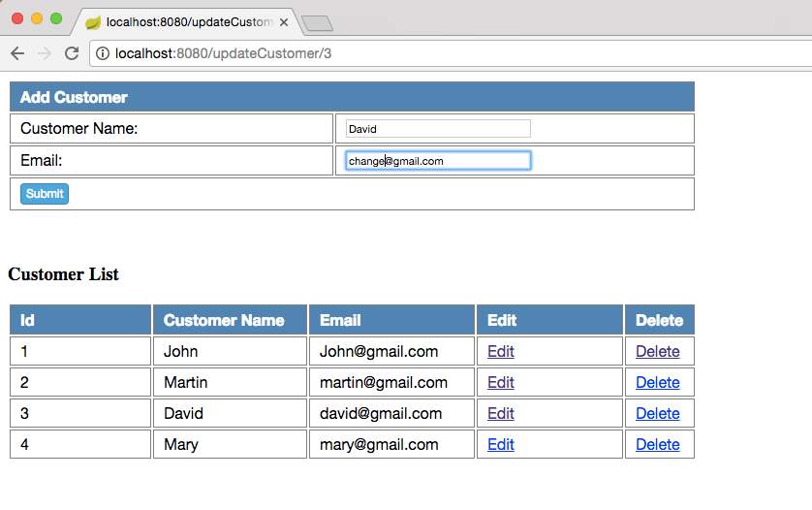Click the Id cell with value 1
812x510 pixels.
coord(80,351)
